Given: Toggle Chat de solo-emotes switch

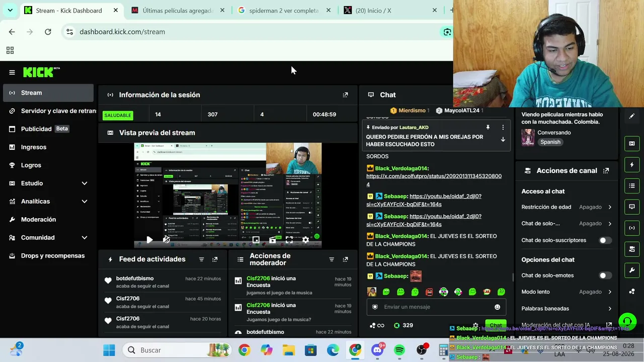Looking at the screenshot, I should (605, 276).
